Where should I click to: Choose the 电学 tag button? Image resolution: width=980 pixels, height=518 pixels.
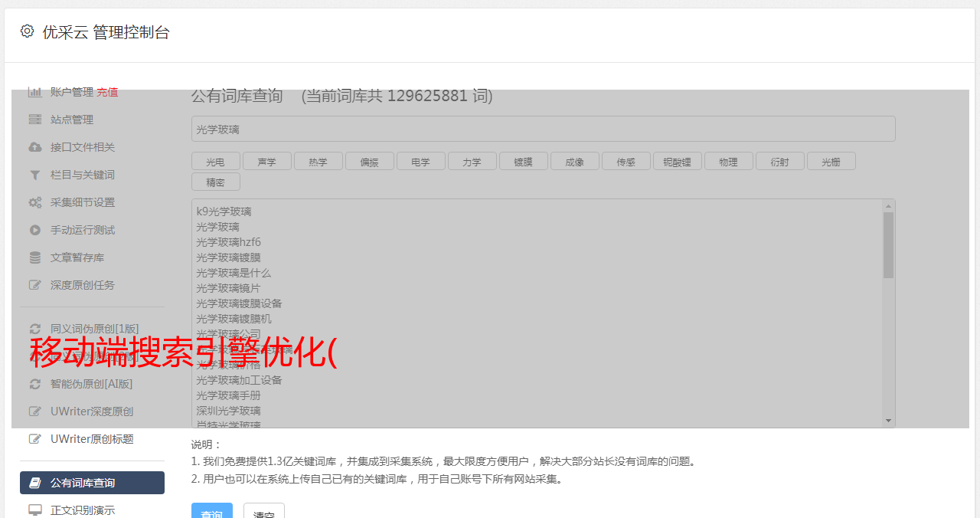tap(421, 161)
